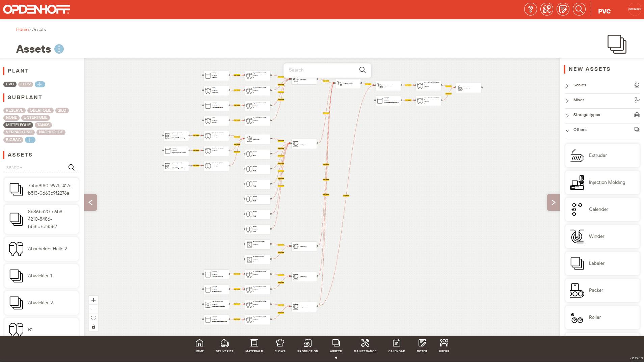Image resolution: width=644 pixels, height=362 pixels.
Task: Expand the Mixer asset category
Action: [579, 100]
